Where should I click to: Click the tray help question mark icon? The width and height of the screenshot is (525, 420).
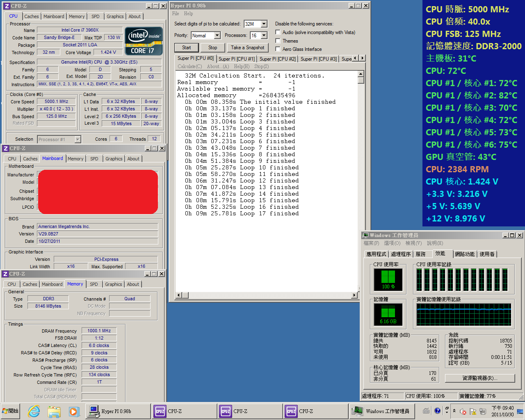[x=438, y=411]
